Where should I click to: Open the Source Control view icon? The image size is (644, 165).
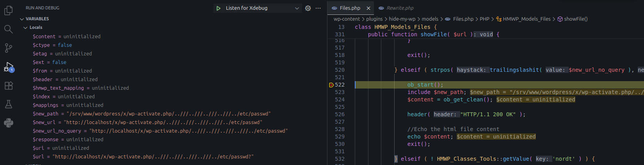click(x=9, y=48)
